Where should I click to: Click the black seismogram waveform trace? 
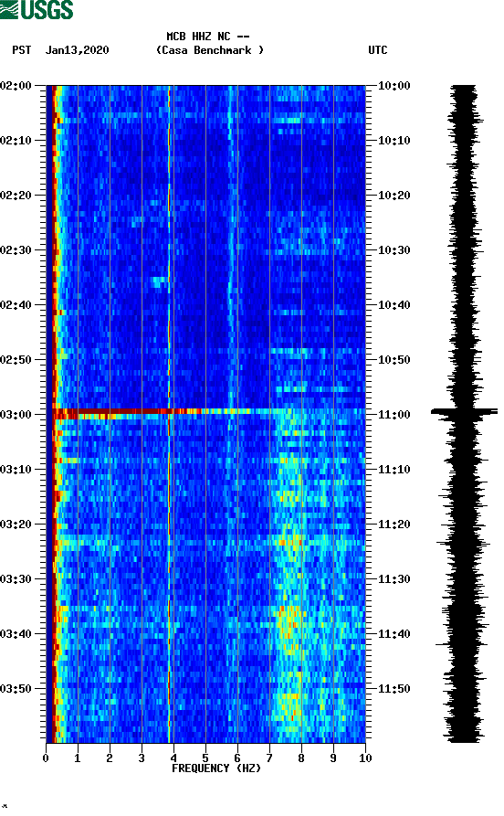464,414
